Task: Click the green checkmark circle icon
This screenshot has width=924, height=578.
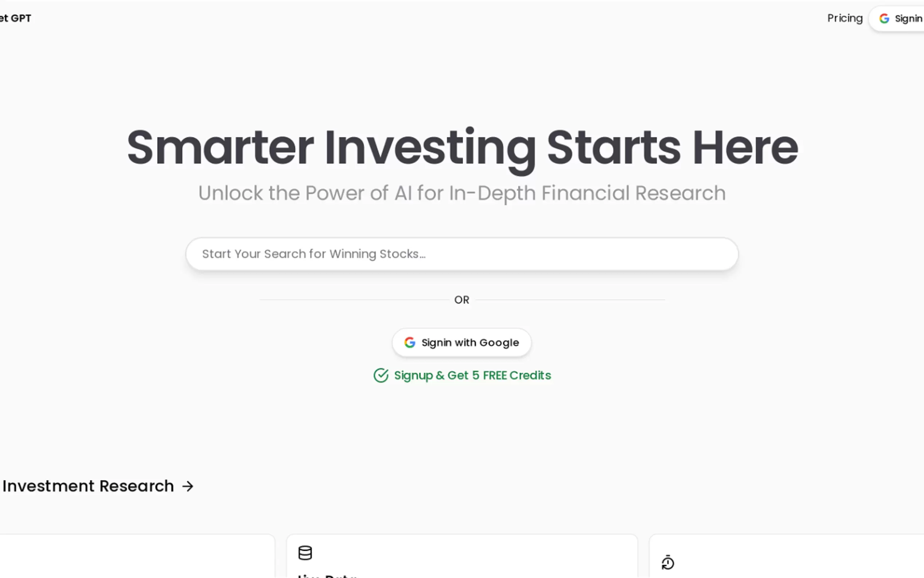Action: pos(381,375)
